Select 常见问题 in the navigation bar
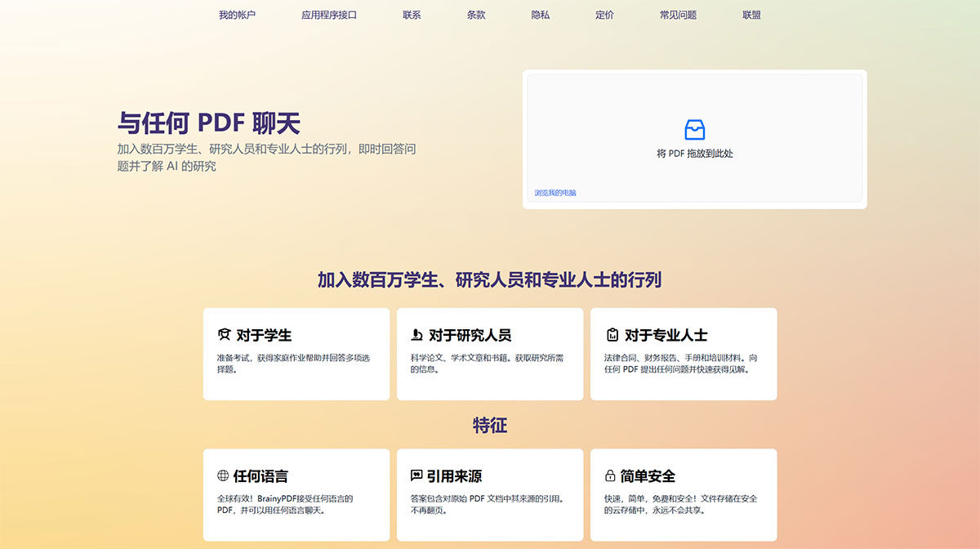This screenshot has height=549, width=980. tap(679, 14)
